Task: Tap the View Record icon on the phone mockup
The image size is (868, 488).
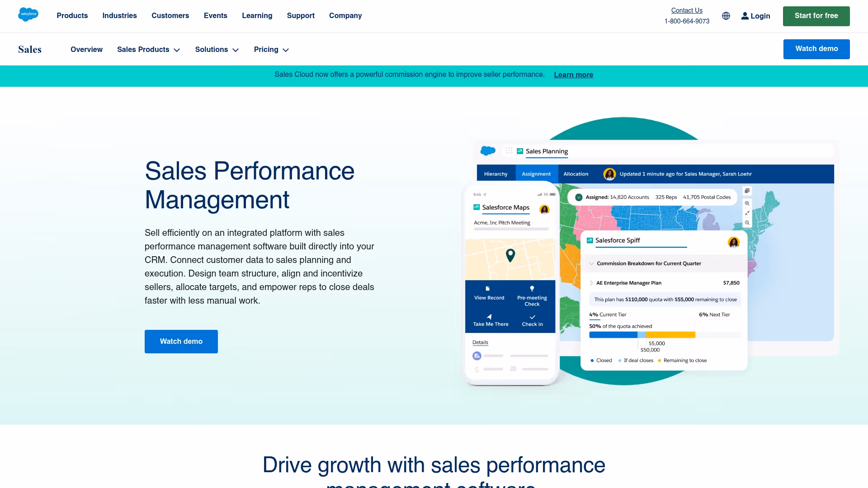Action: 488,289
